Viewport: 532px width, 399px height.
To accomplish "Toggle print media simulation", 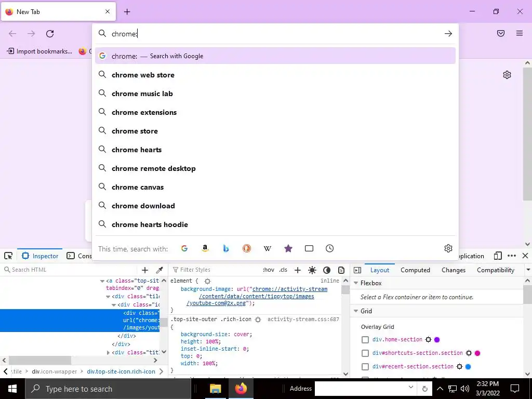I will click(x=341, y=270).
